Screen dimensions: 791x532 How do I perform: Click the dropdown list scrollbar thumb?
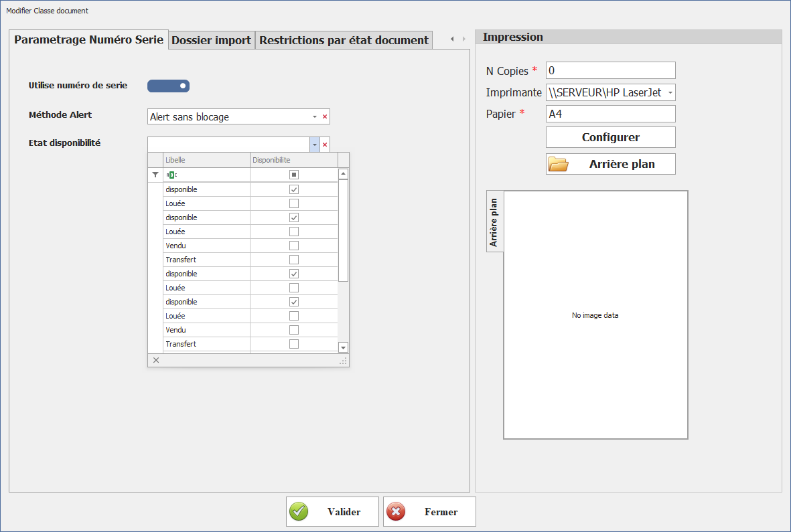coord(343,230)
